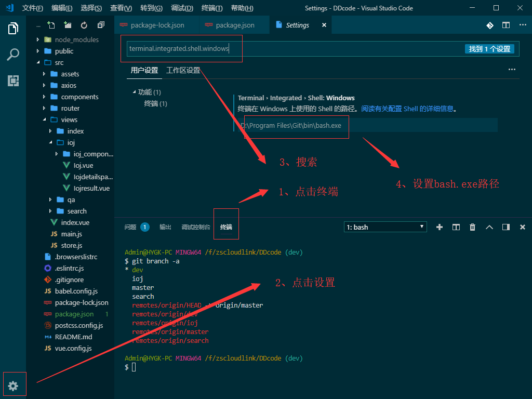Screen dimensions: 532x399
Task: Select the 1: bash terminal dropdown
Action: coord(385,227)
